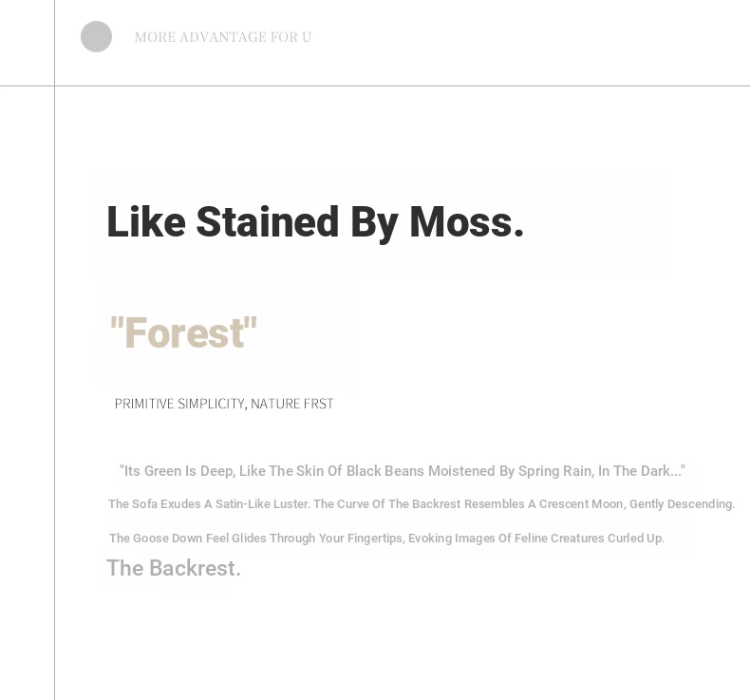Select the PRIMITIVE SIMPLICITY, NATURE FRST subtitle
Viewport: 750px width, 700px height.
tap(224, 404)
